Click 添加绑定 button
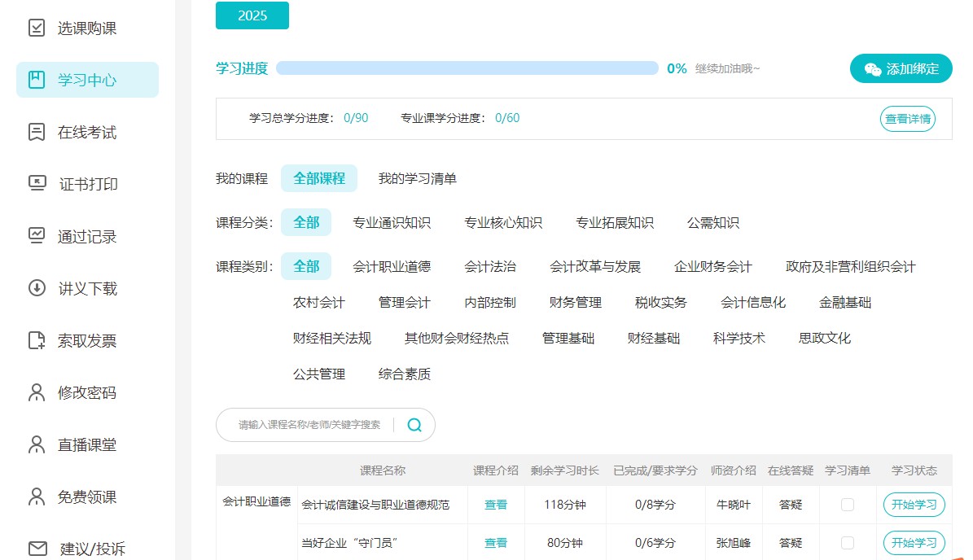 [901, 69]
